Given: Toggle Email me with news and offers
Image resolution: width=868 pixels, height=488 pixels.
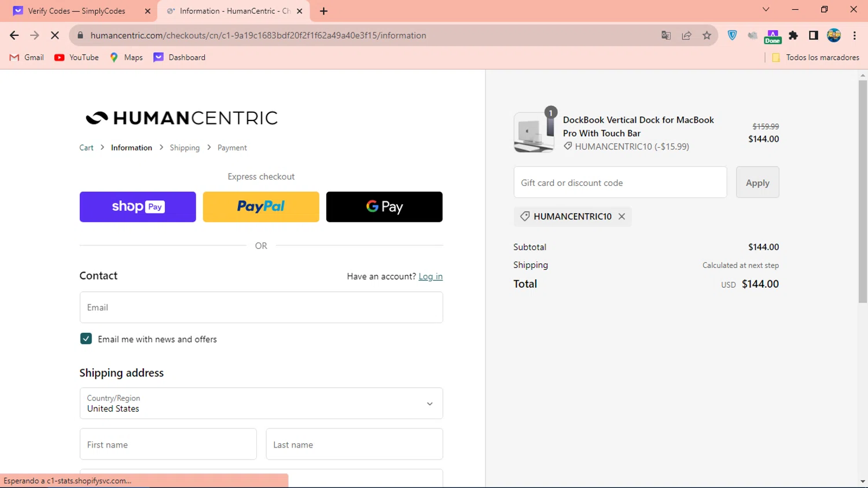Looking at the screenshot, I should click(86, 339).
